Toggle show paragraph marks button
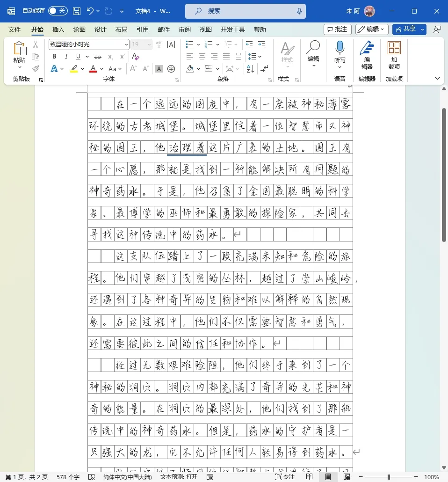Screen dimensions: 448x482 (x=265, y=69)
